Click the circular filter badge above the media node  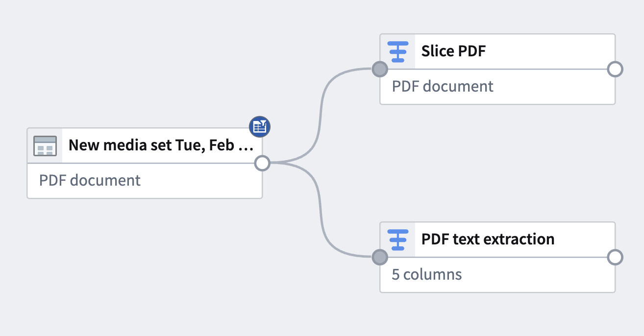tap(260, 126)
